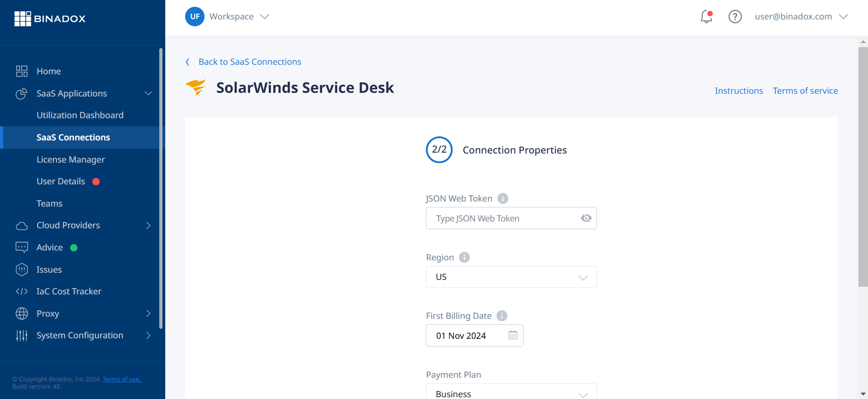Click the Region info icon

pos(464,257)
